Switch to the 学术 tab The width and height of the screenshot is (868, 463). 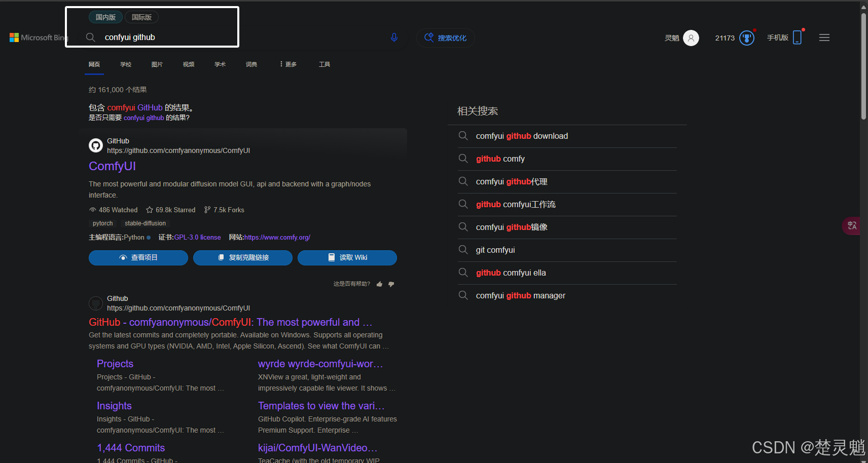(x=220, y=64)
